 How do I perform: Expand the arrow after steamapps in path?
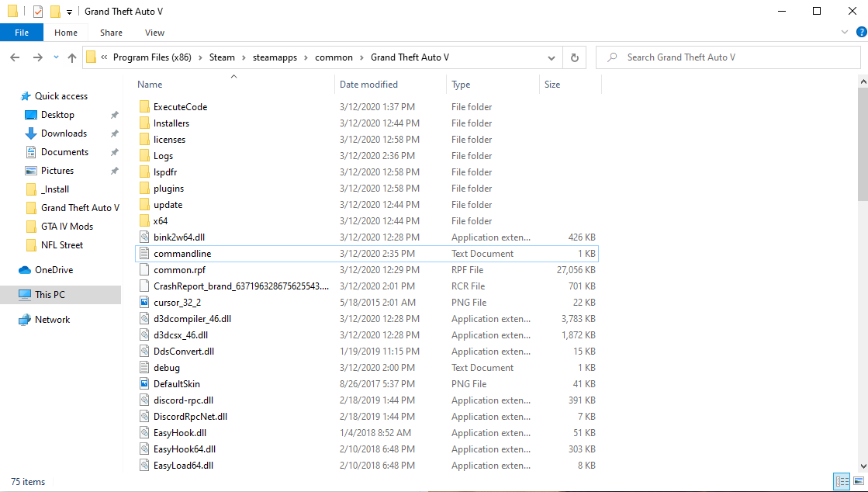306,57
